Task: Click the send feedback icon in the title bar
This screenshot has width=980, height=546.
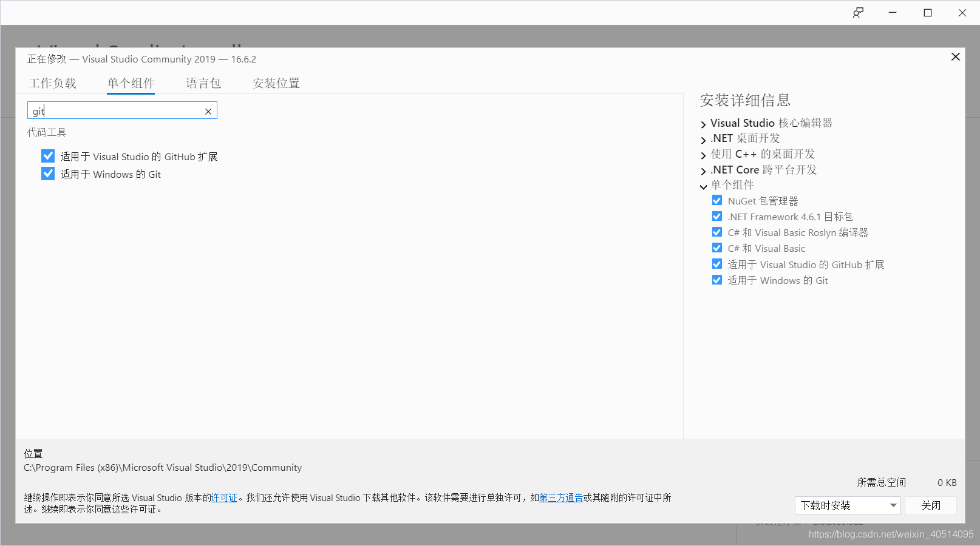Action: (x=858, y=12)
